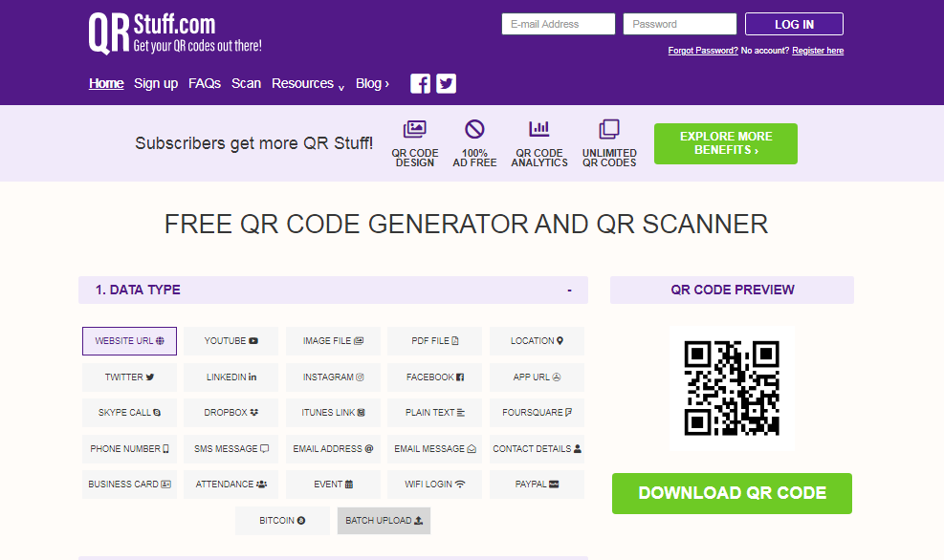Click Download QR Code button
The image size is (944, 560).
coord(732,494)
